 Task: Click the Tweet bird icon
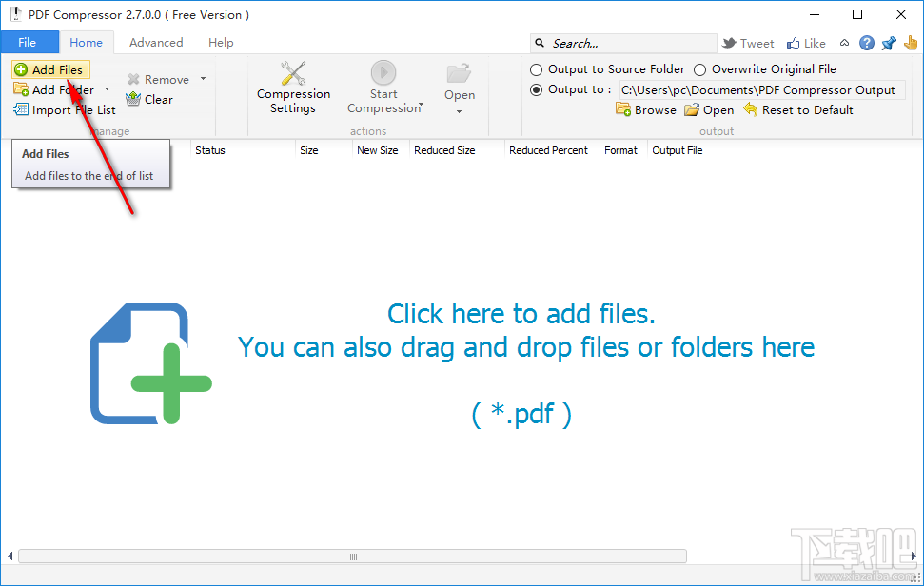tap(729, 43)
